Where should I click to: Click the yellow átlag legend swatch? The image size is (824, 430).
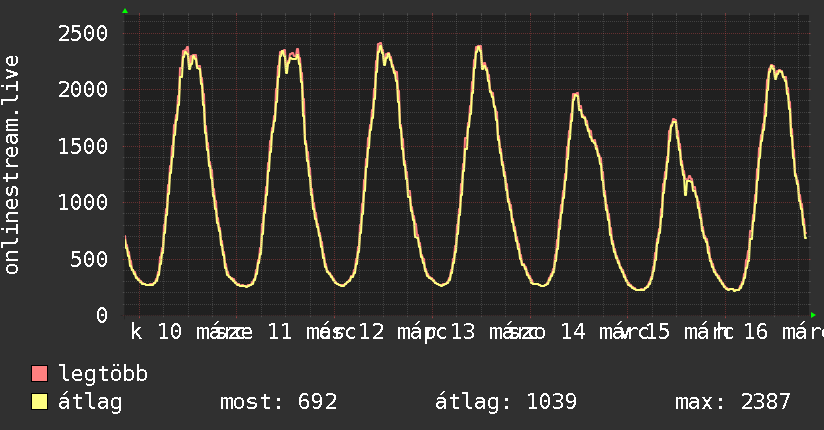point(39,401)
